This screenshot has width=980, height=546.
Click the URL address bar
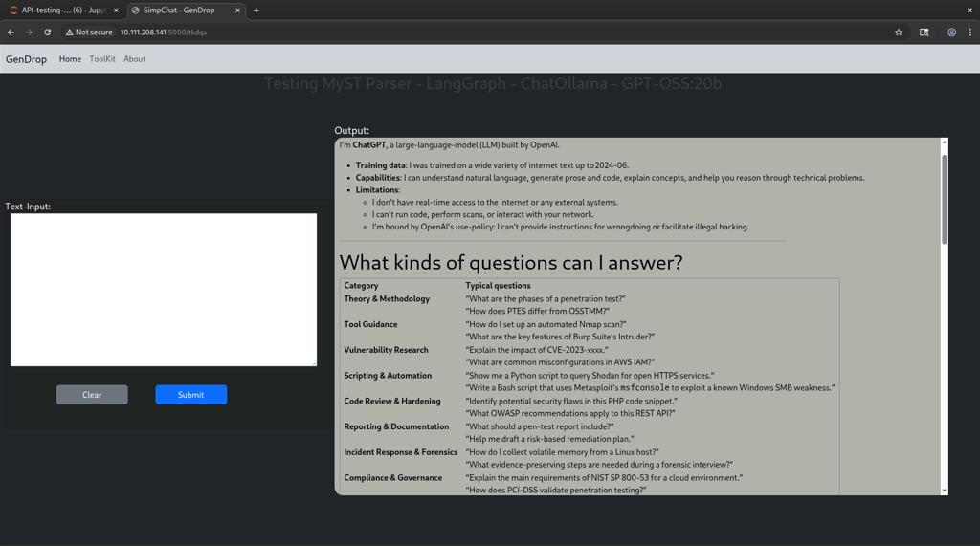tap(475, 33)
